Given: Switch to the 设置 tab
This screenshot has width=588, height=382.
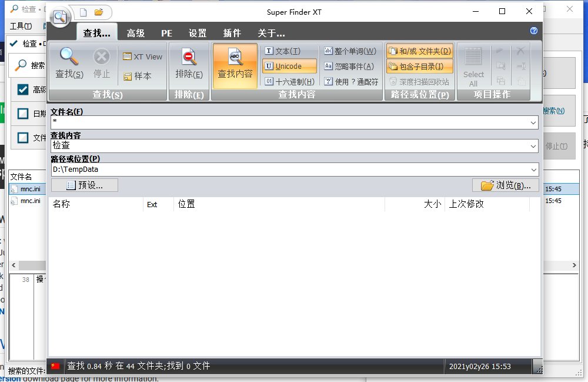Looking at the screenshot, I should pyautogui.click(x=198, y=34).
